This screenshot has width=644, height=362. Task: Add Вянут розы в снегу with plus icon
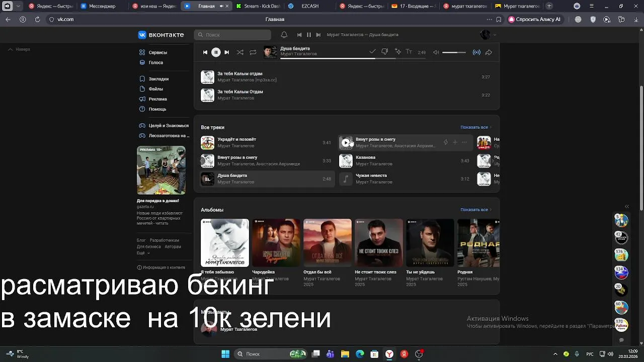pyautogui.click(x=455, y=142)
